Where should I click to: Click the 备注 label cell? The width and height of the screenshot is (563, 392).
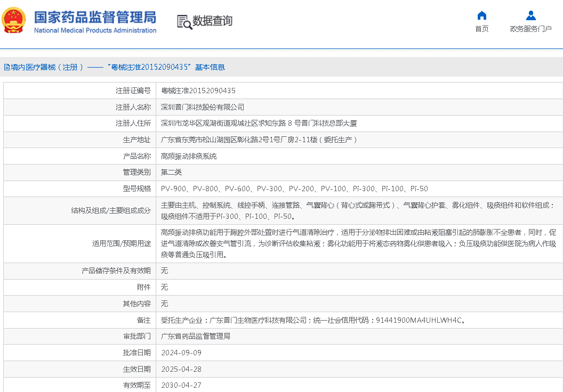coord(80,320)
